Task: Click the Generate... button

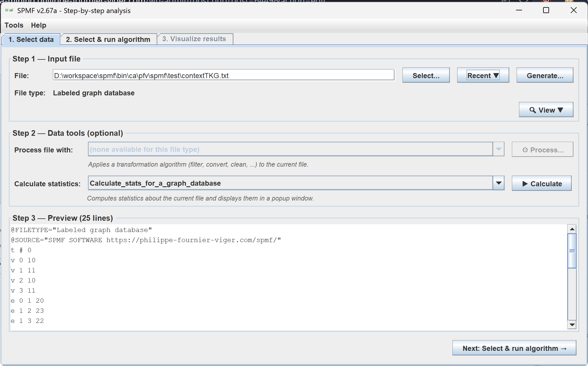Action: (x=545, y=75)
